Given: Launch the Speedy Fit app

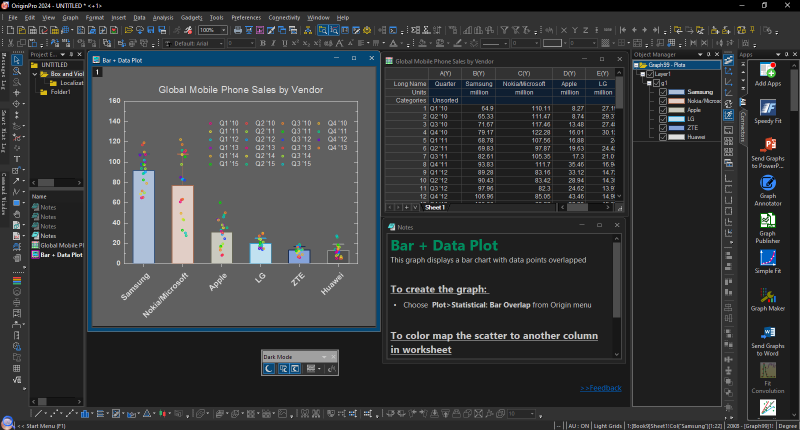Looking at the screenshot, I should 768,106.
